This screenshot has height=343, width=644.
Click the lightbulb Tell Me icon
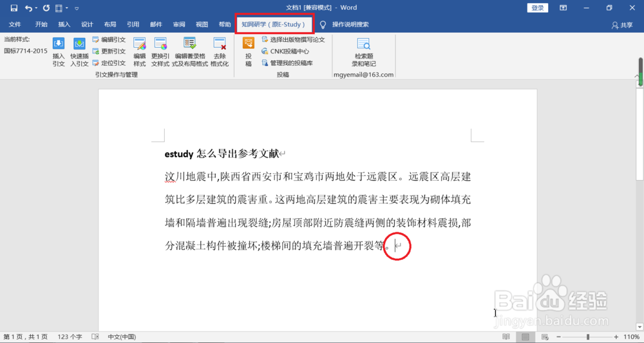tap(323, 25)
